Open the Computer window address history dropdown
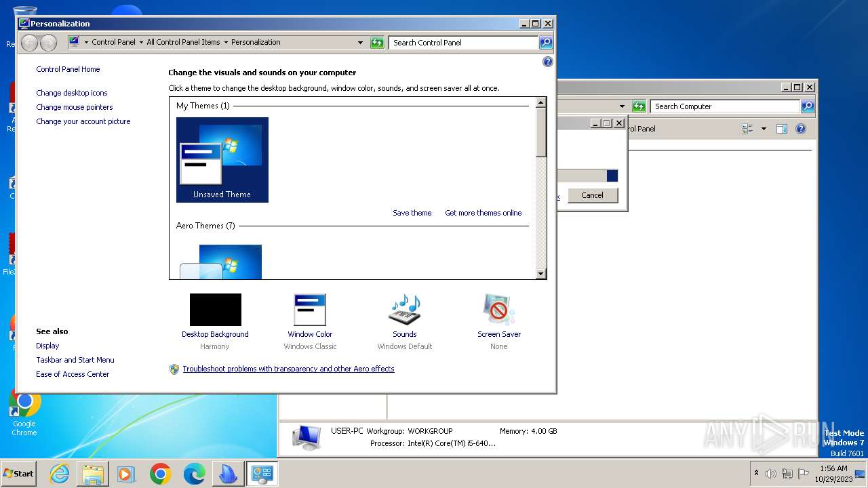 point(623,106)
